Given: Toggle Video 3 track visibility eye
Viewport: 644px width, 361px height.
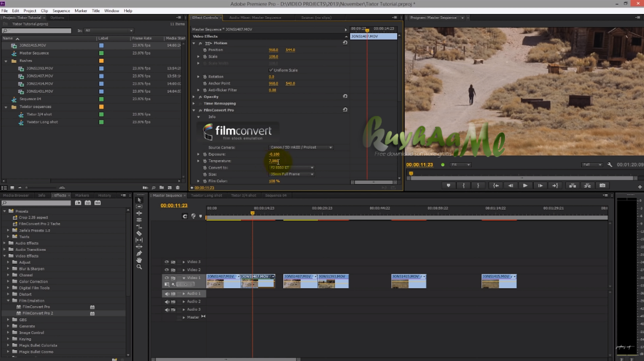Looking at the screenshot, I should (x=167, y=262).
